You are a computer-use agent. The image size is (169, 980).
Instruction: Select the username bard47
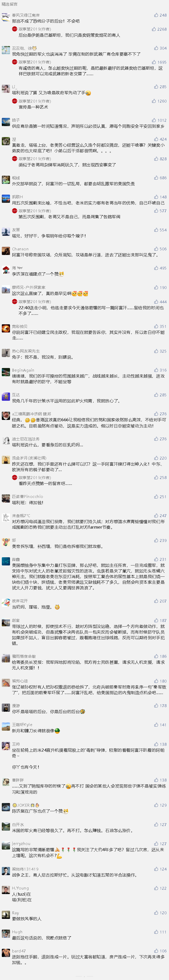[19, 951]
